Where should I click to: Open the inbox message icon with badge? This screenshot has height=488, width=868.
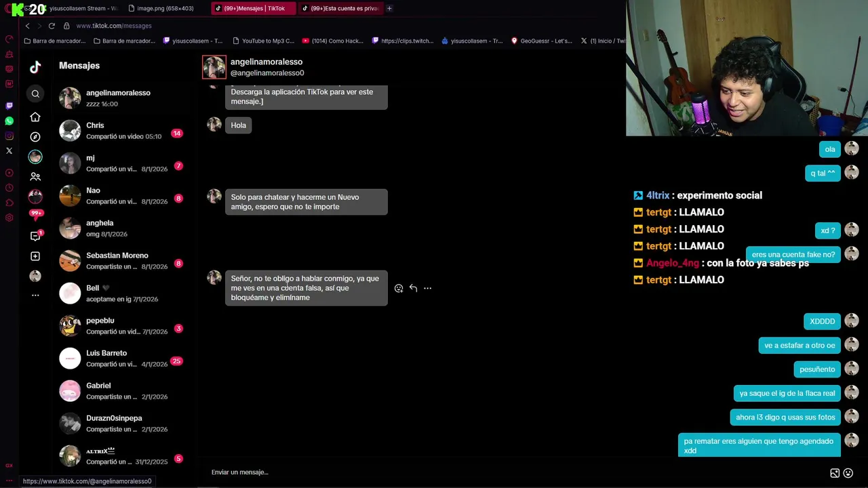[x=35, y=236]
